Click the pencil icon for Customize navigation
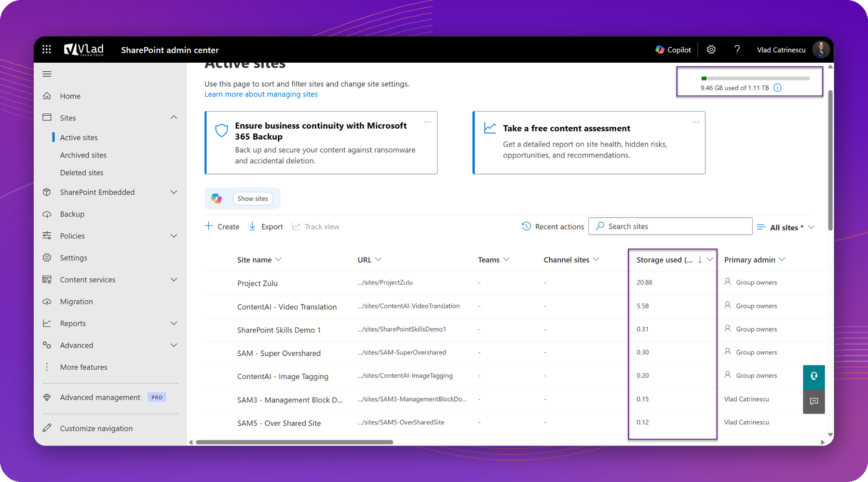This screenshot has width=868, height=482. pyautogui.click(x=47, y=428)
